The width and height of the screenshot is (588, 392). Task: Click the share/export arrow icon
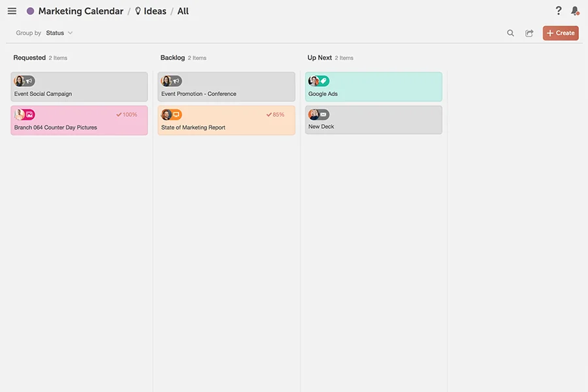[x=529, y=33]
